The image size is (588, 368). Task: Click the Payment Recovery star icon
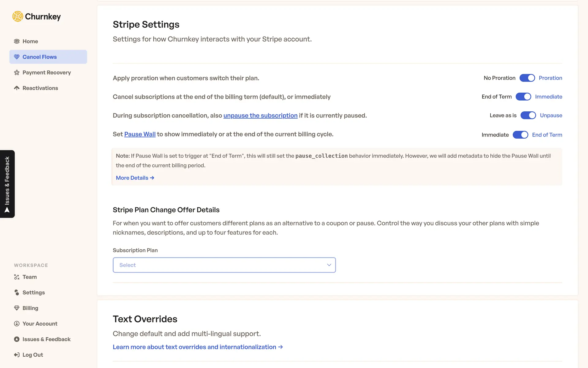17,73
